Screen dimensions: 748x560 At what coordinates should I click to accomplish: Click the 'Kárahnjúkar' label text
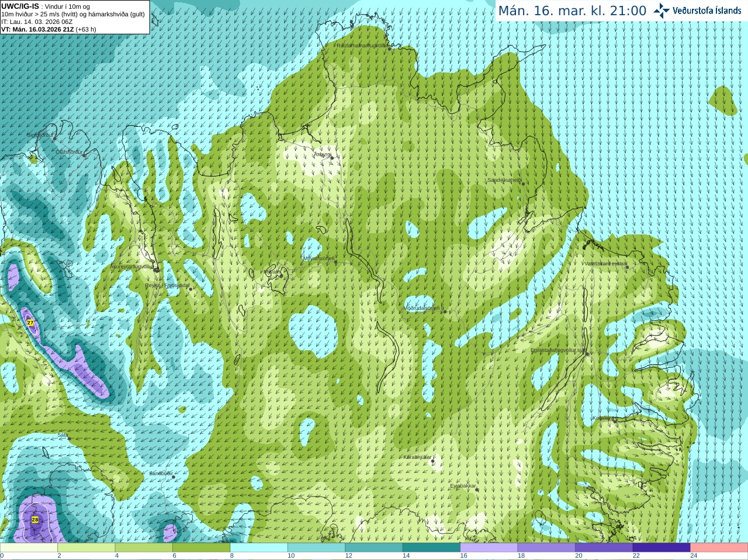[418, 457]
